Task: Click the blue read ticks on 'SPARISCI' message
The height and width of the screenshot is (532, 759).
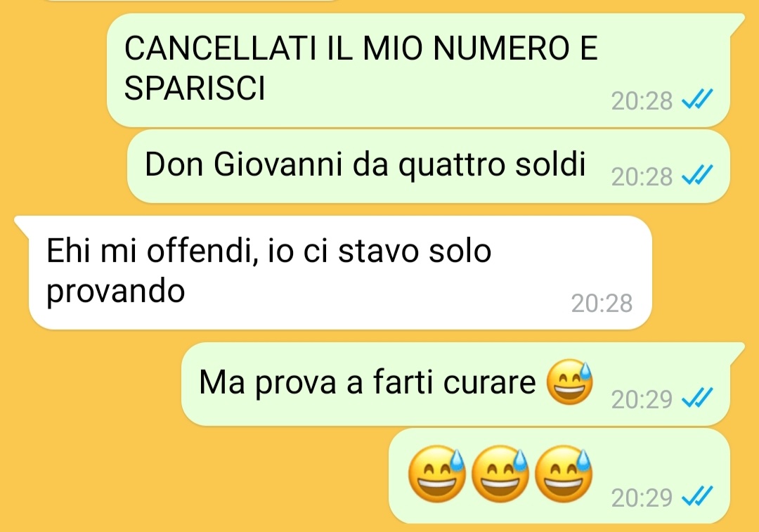Action: coord(697,100)
